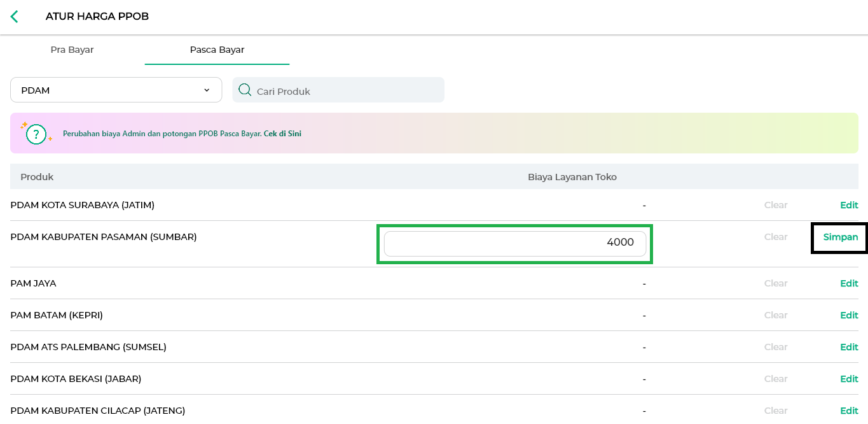Clear the PAM Jaya fee
The height and width of the screenshot is (424, 868).
[x=775, y=283]
